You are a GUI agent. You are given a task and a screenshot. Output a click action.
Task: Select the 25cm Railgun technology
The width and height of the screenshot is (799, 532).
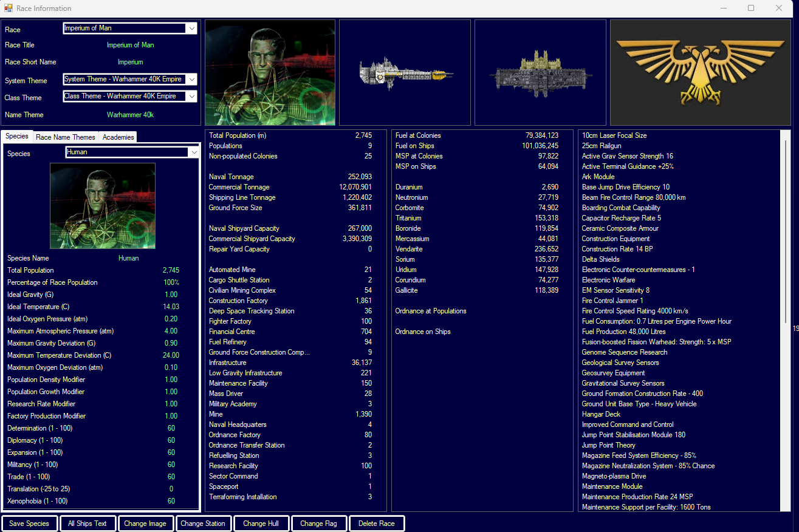coord(602,146)
